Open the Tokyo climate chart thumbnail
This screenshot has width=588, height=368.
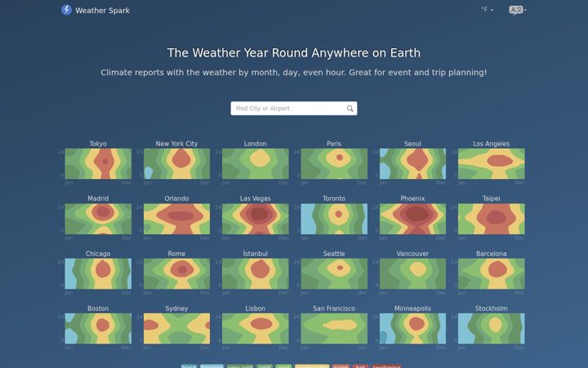(x=98, y=164)
